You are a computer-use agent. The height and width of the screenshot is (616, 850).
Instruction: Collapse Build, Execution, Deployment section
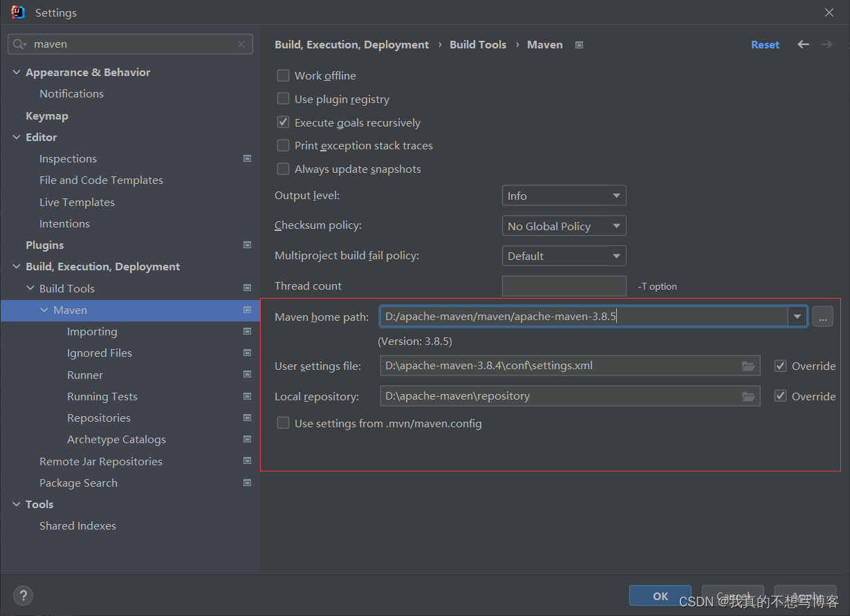coord(17,266)
